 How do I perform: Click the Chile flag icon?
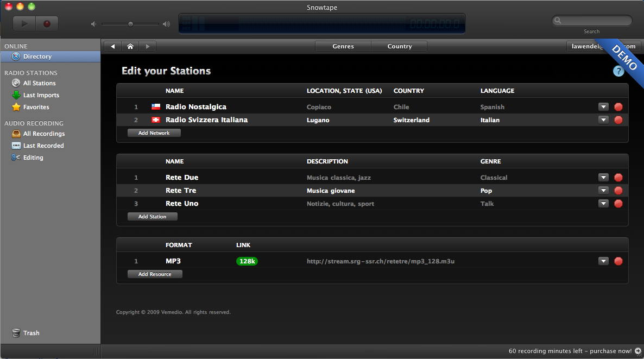coord(156,107)
